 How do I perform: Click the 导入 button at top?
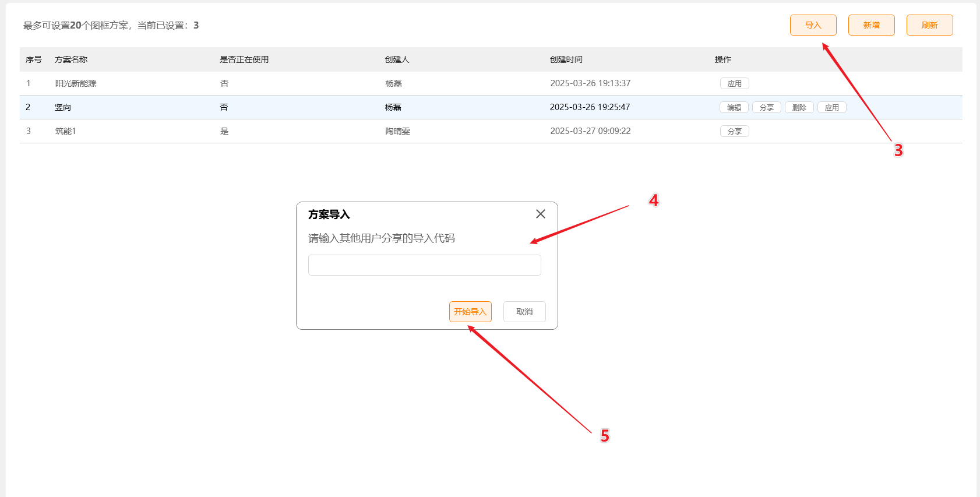point(813,25)
